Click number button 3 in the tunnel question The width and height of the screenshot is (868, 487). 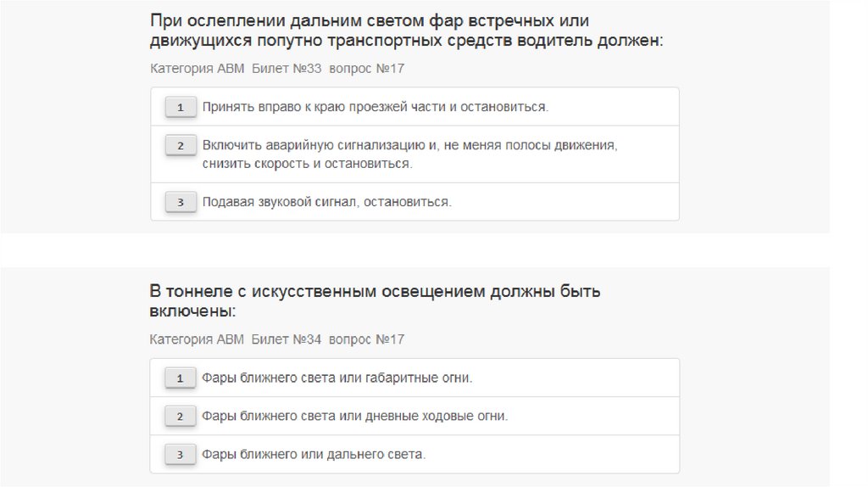pyautogui.click(x=180, y=455)
